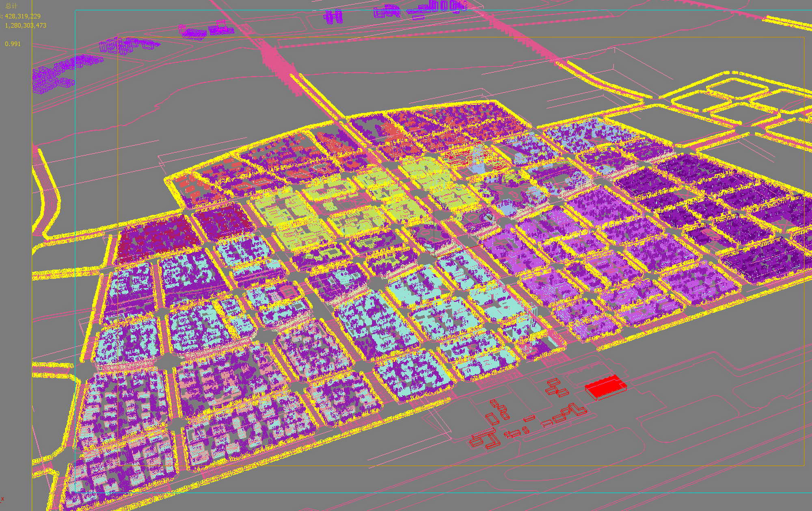Click the small black camera icon mid-city
Image resolution: width=812 pixels, height=511 pixels.
[x=490, y=217]
